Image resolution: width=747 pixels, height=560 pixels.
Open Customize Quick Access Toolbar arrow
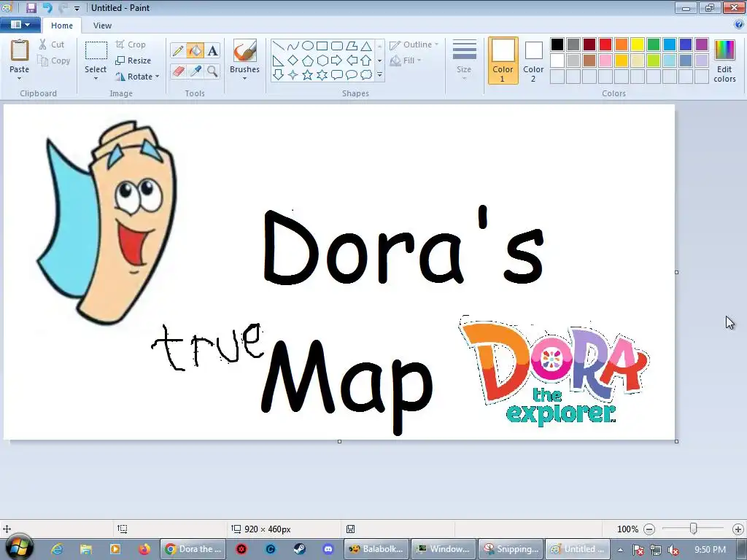[77, 8]
